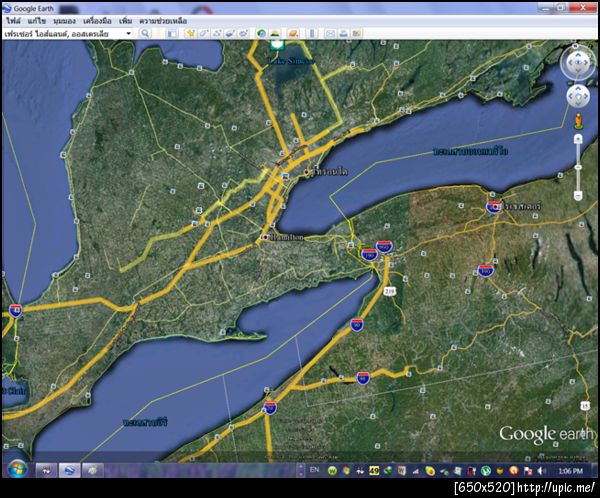This screenshot has height=498, width=600.
Task: Open the เพิ่ม (Add) menu
Action: (125, 21)
